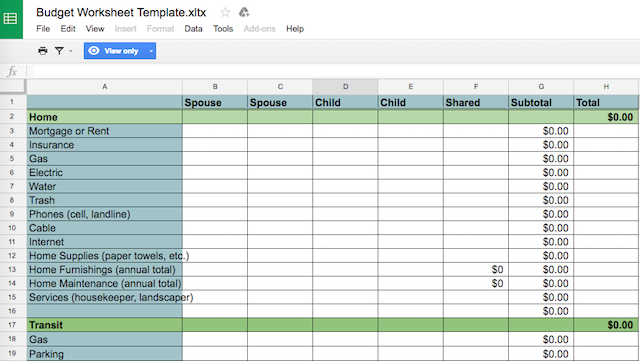
Task: Click the Google Sheets home icon
Action: tap(11, 19)
